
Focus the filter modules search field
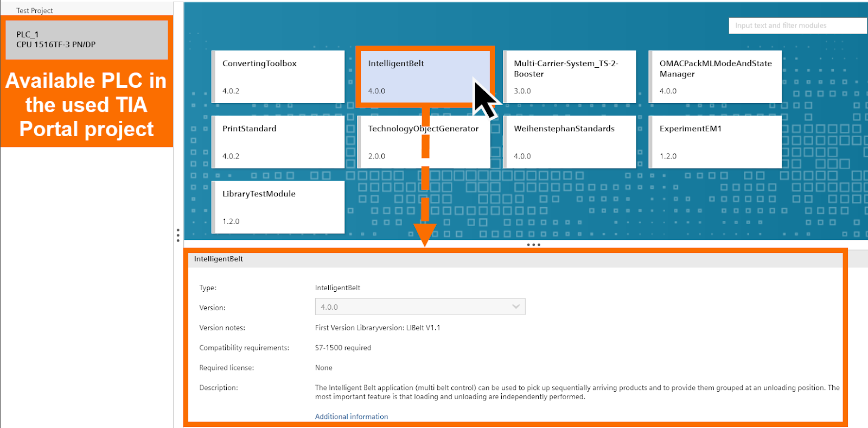pos(797,25)
